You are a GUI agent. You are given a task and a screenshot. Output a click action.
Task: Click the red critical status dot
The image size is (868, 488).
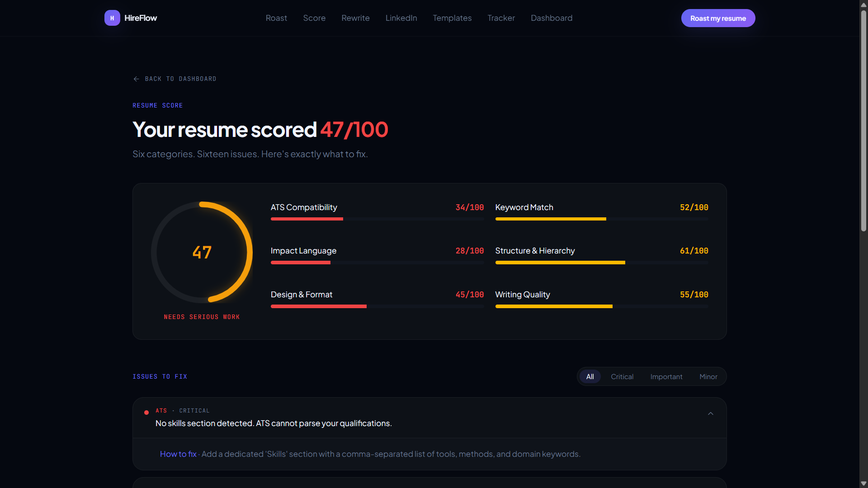tap(146, 413)
